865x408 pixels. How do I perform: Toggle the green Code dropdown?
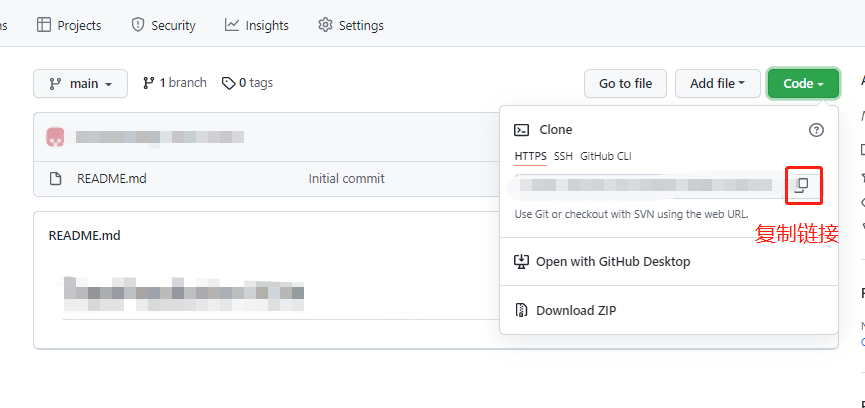(803, 84)
